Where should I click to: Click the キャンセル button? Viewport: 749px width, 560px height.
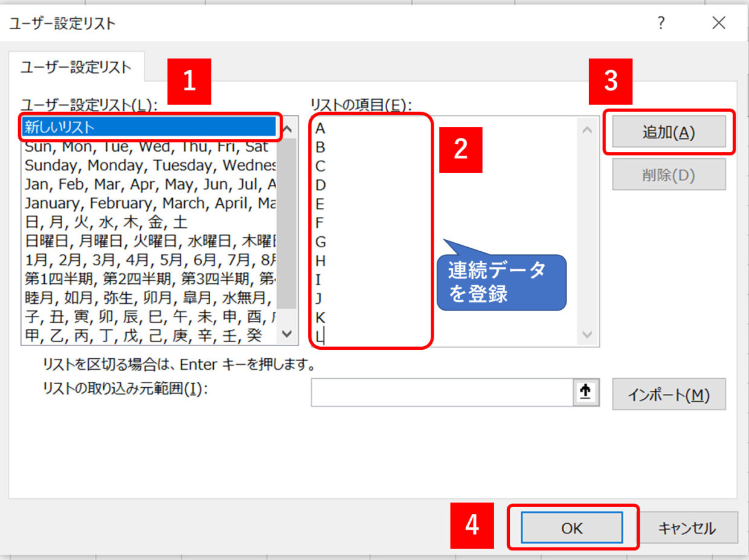tap(687, 528)
